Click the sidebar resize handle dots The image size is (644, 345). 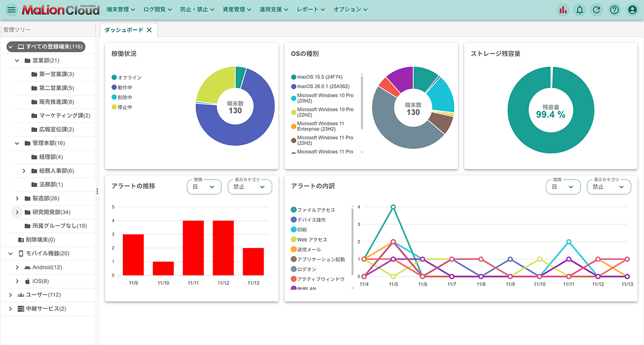pos(97,191)
